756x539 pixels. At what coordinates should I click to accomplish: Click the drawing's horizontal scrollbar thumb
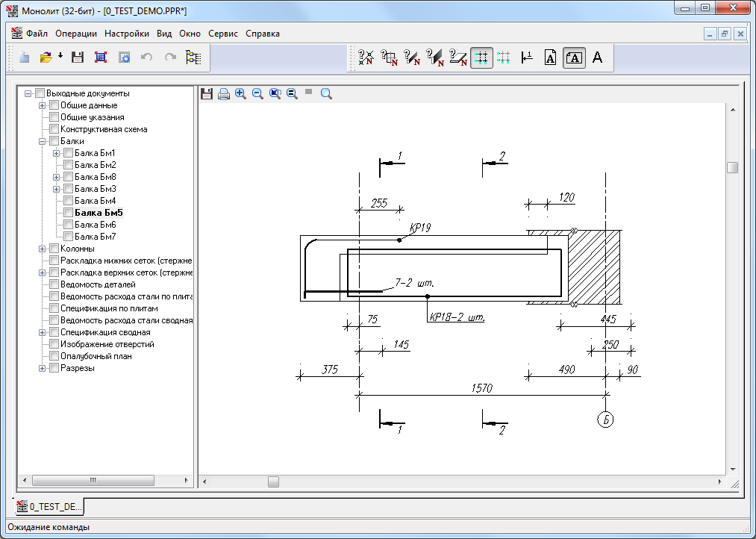pyautogui.click(x=273, y=482)
